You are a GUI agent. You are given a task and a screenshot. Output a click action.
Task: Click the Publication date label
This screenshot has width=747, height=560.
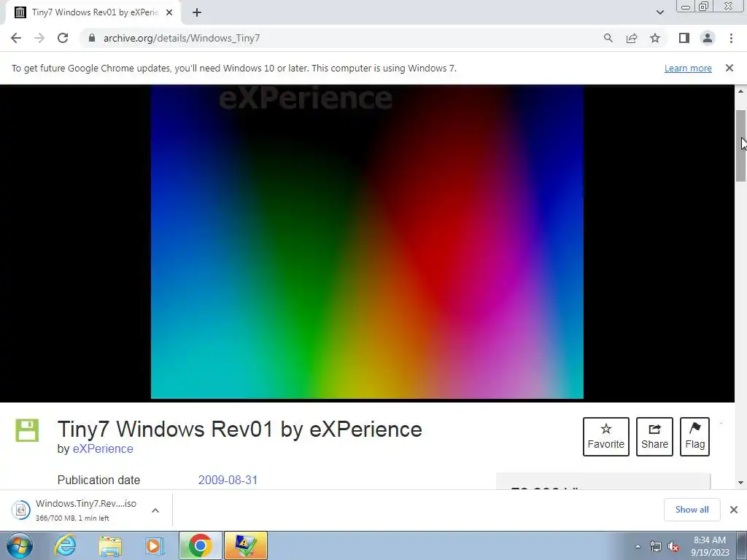coord(98,480)
